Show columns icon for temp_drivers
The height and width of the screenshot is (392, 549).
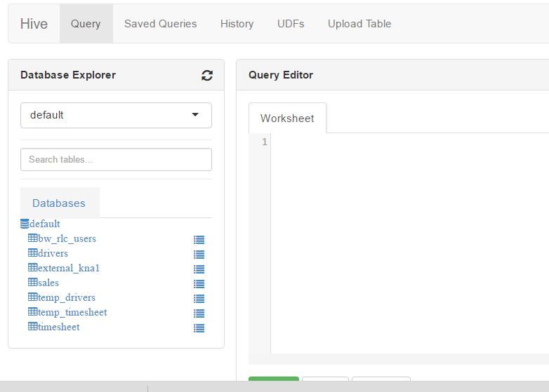click(199, 298)
